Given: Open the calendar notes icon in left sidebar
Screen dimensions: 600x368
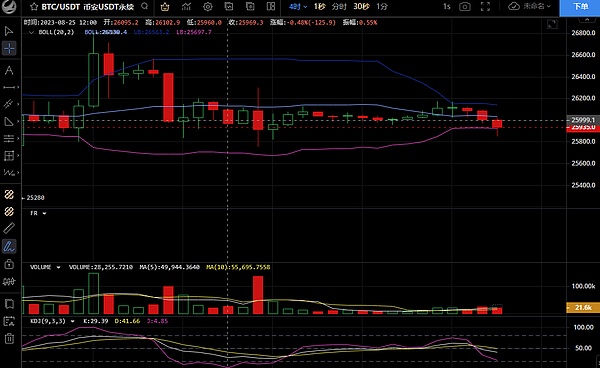Looking at the screenshot, I should pos(9,321).
